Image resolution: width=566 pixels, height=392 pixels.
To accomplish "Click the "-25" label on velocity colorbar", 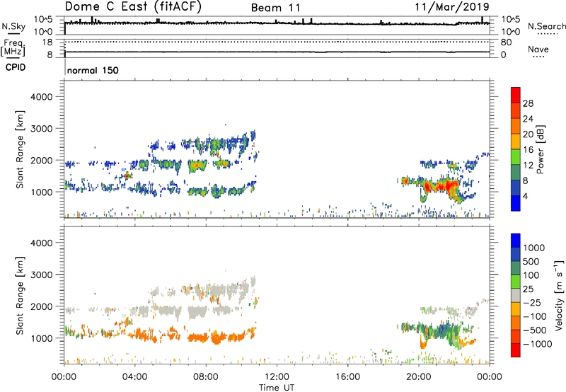I will pyautogui.click(x=533, y=303).
